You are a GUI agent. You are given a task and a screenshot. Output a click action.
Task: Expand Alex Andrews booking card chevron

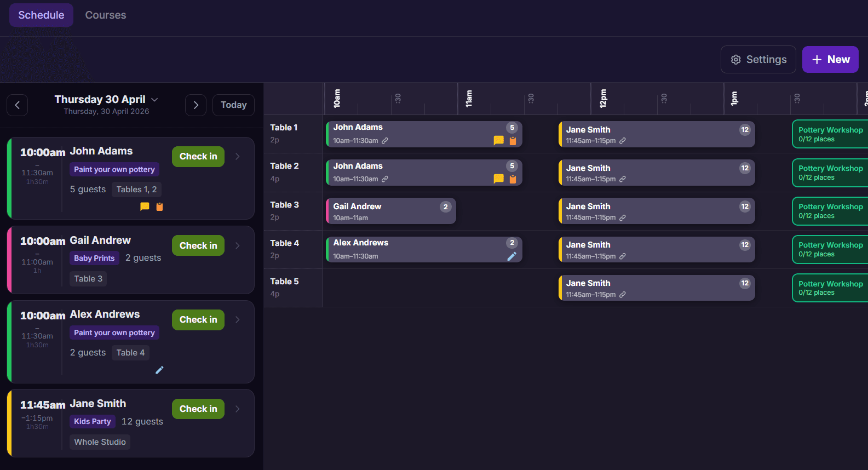238,320
